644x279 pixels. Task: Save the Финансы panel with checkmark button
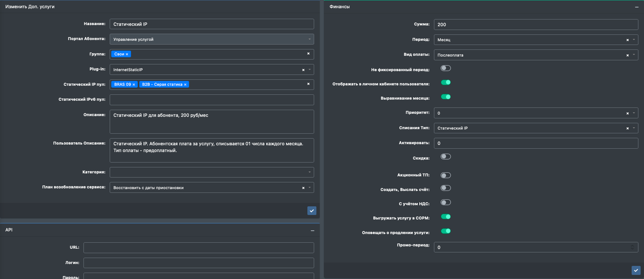tap(636, 270)
